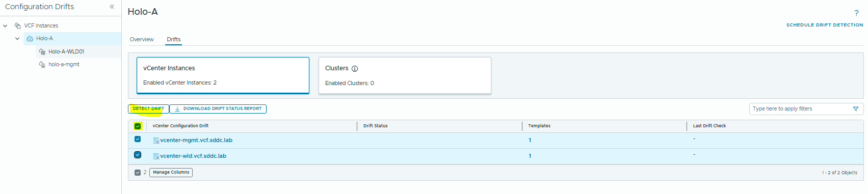
Task: Uncheck vcenter-mgmt.vcf.sddc.lab row checkbox
Action: click(x=138, y=139)
